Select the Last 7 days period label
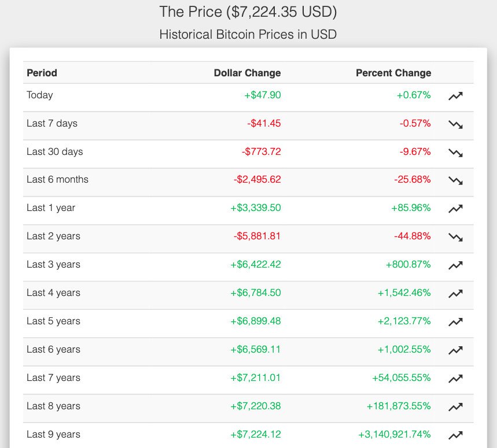 (x=52, y=124)
